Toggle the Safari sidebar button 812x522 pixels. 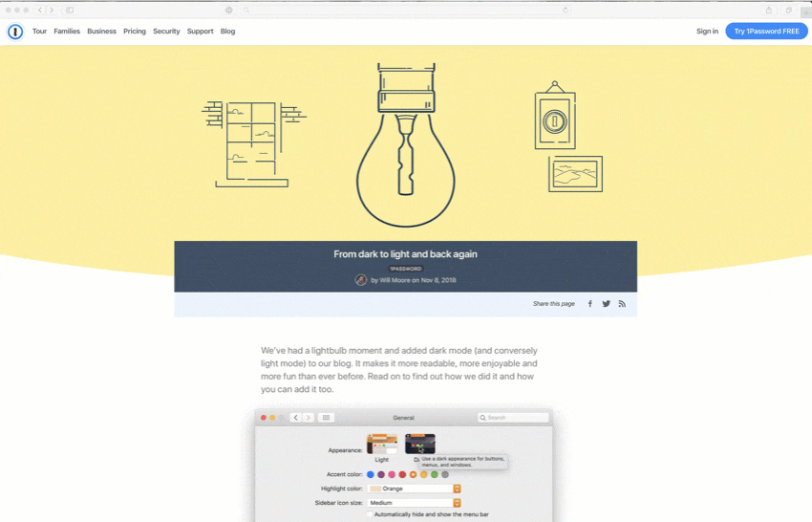[x=70, y=10]
